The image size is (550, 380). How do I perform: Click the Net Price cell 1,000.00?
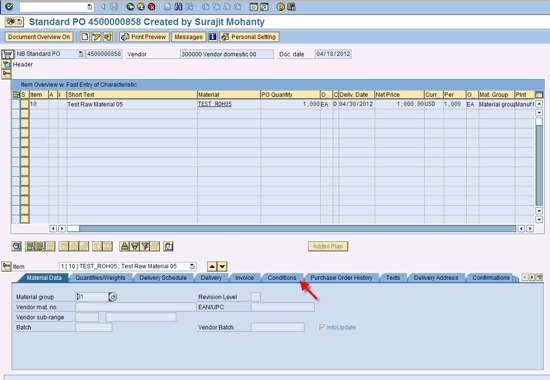click(x=399, y=104)
